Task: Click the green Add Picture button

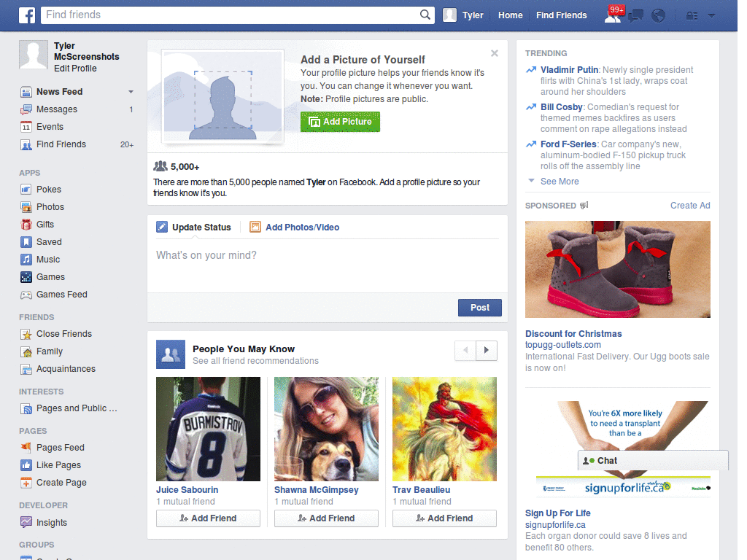Action: (x=340, y=122)
